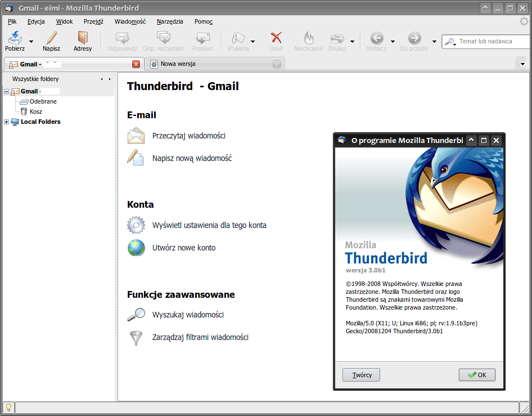This screenshot has height=416, width=532.
Task: Click the Etykieta tag icon
Action: (x=238, y=38)
